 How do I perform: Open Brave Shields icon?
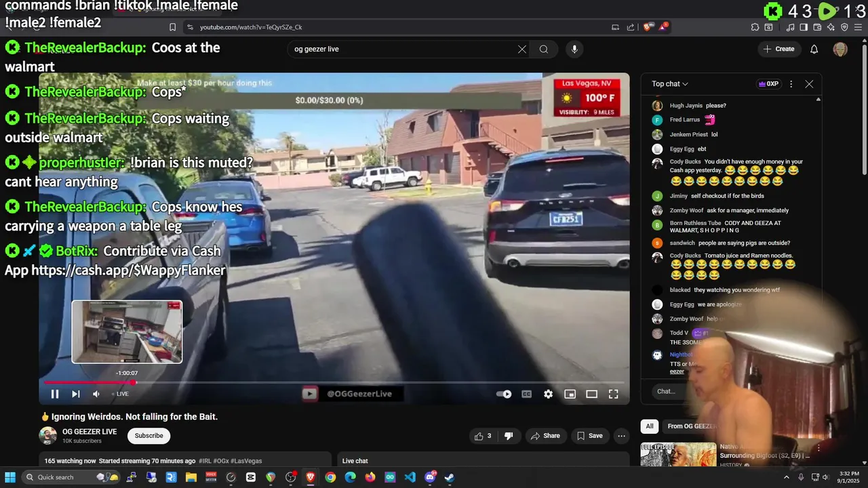647,27
